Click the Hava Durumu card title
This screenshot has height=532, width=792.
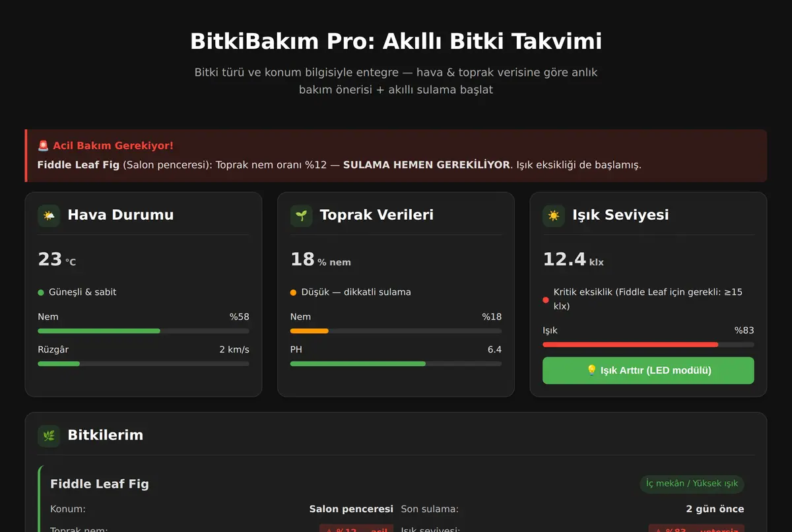[121, 215]
